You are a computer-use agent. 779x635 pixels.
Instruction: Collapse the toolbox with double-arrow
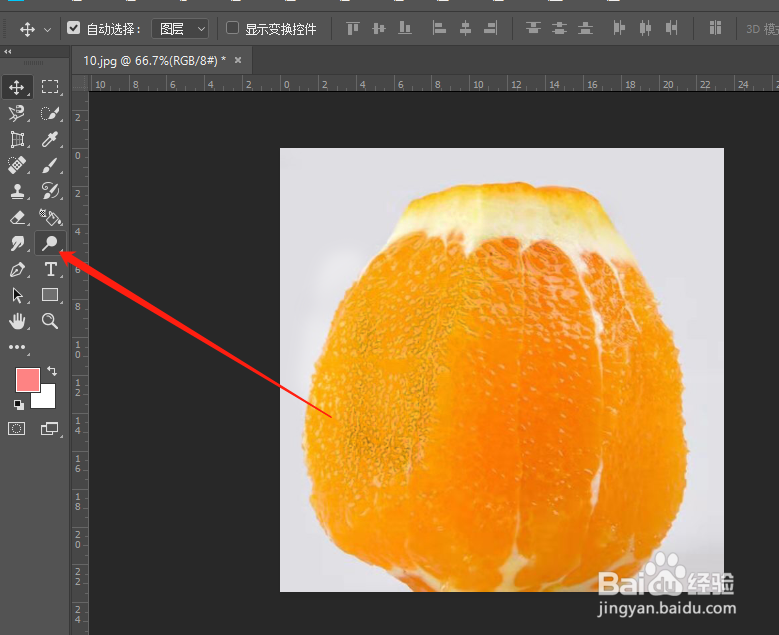(x=8, y=52)
